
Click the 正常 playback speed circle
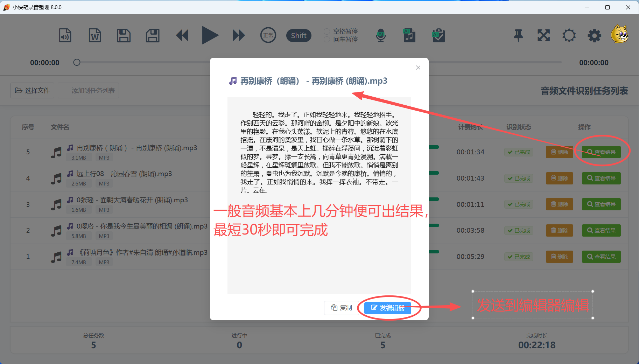coord(268,35)
